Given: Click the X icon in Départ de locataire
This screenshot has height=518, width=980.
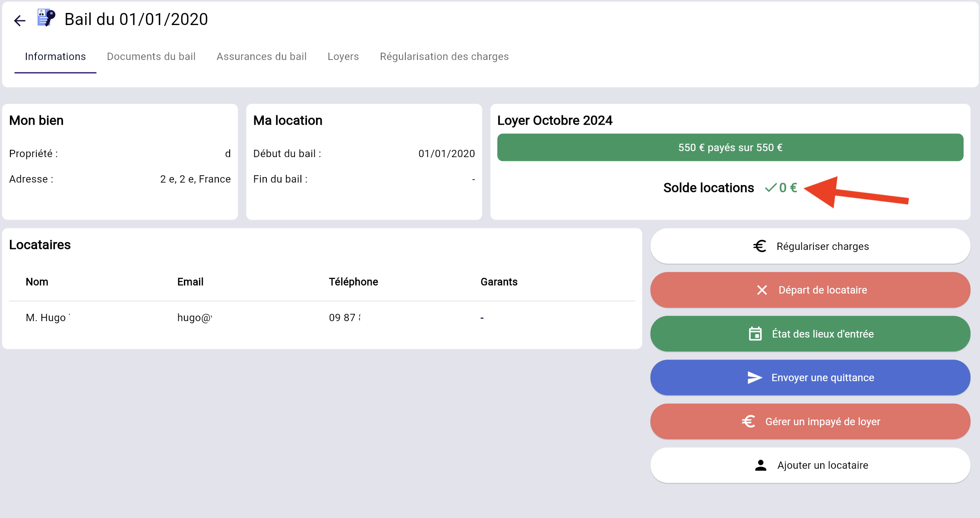Looking at the screenshot, I should [x=762, y=290].
